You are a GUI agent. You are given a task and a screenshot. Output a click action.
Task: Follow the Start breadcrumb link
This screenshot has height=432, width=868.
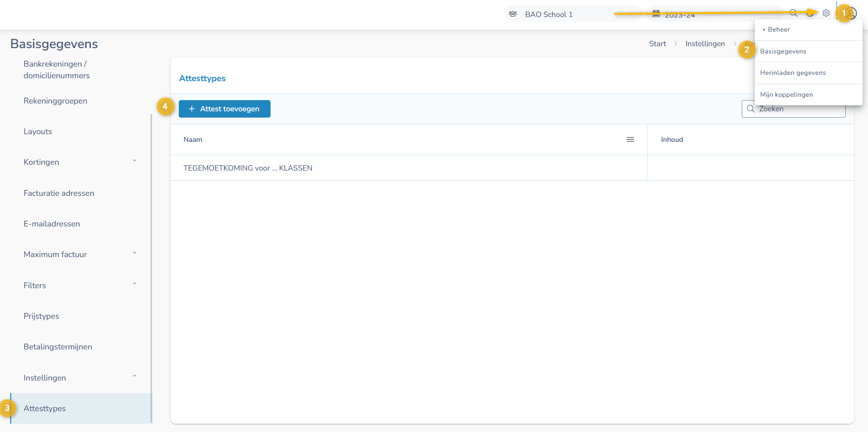click(657, 44)
